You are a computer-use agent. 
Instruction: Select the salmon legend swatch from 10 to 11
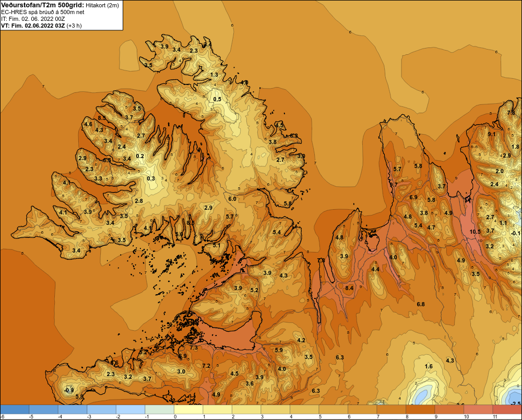pyautogui.click(x=478, y=410)
